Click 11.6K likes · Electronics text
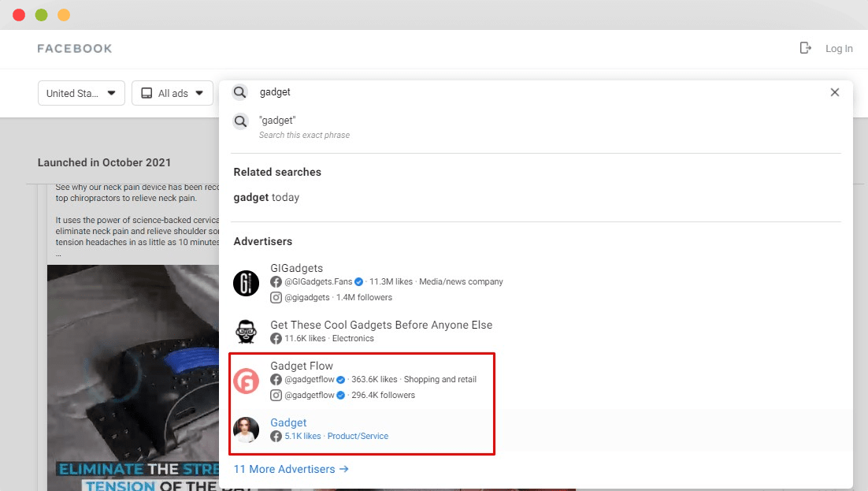The height and width of the screenshot is (491, 868). 329,339
